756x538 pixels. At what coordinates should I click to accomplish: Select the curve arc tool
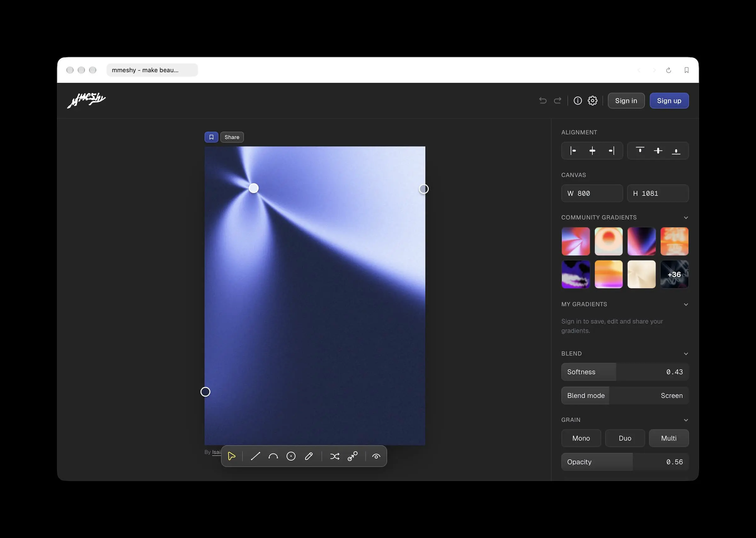coord(273,456)
